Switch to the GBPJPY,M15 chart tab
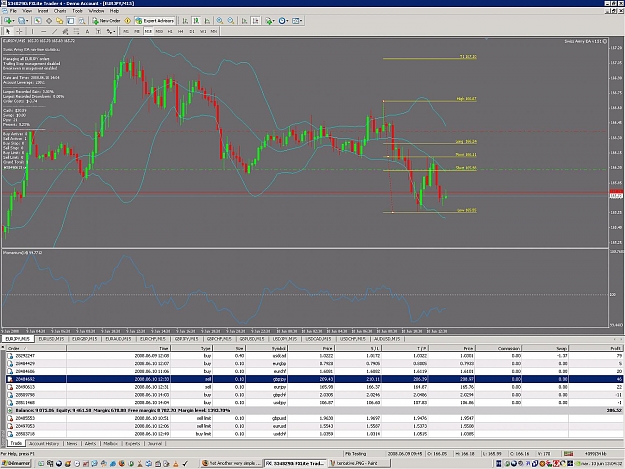This screenshot has width=625, height=469. tap(186, 339)
